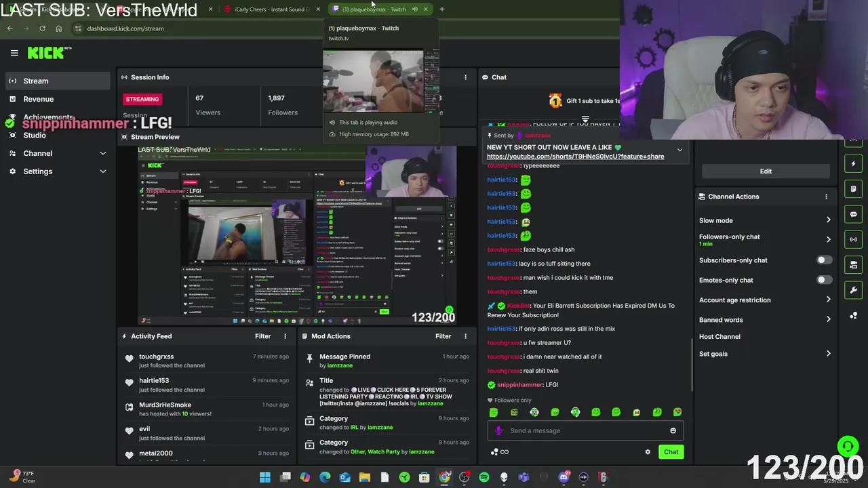This screenshot has height=488, width=868.
Task: Open Mod Actions three-dot options
Action: [465, 336]
